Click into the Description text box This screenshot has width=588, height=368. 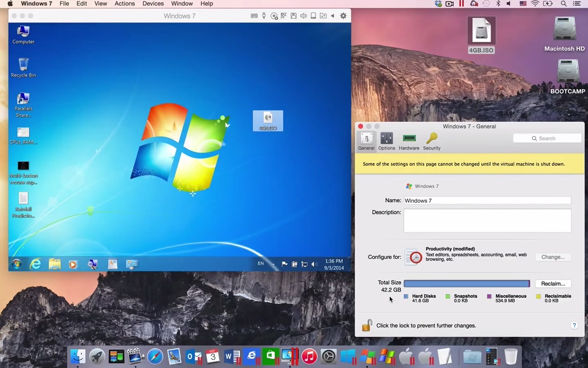487,221
